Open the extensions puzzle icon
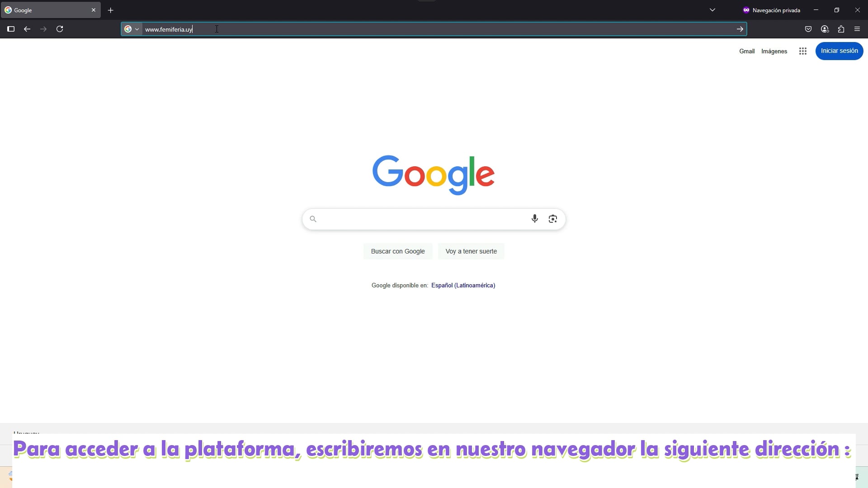868x488 pixels. 841,29
